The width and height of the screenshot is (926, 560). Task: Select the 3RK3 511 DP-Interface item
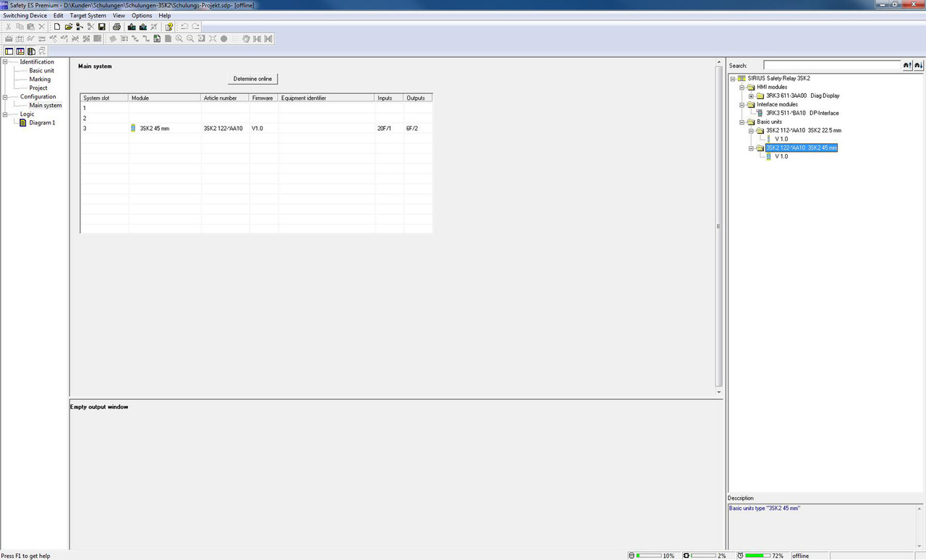[802, 113]
